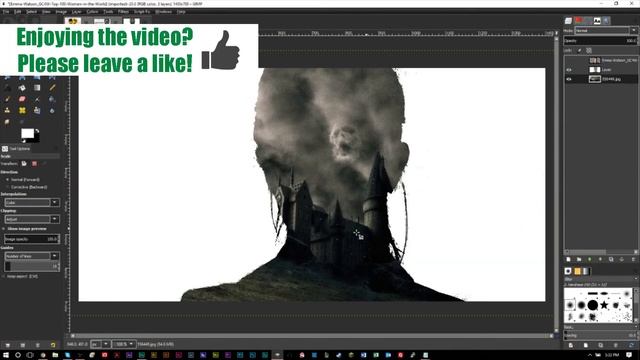The image size is (640, 360).
Task: Select the Dodge/Burn tool
Action: [22, 122]
